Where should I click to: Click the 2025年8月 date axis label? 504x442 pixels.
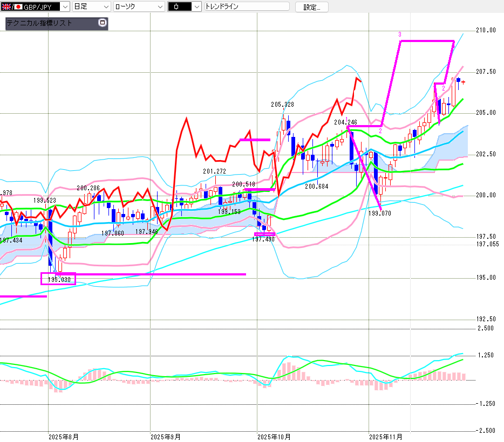pyautogui.click(x=63, y=437)
